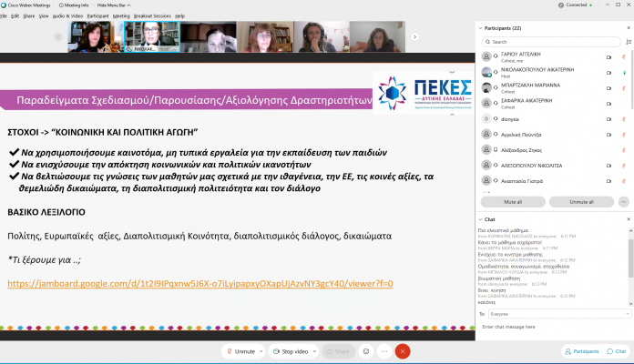Open the chat recipient 'Everyone' dropdown

[553, 313]
